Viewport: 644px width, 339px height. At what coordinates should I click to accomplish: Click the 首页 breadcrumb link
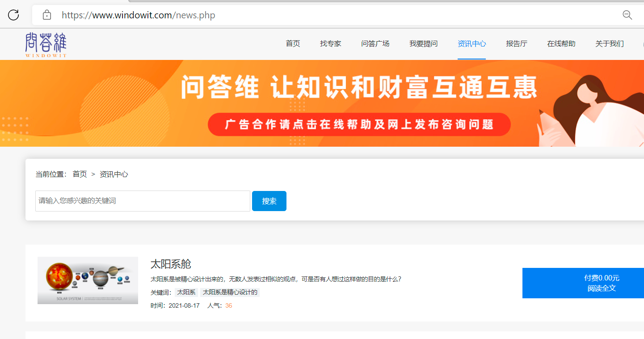click(80, 174)
